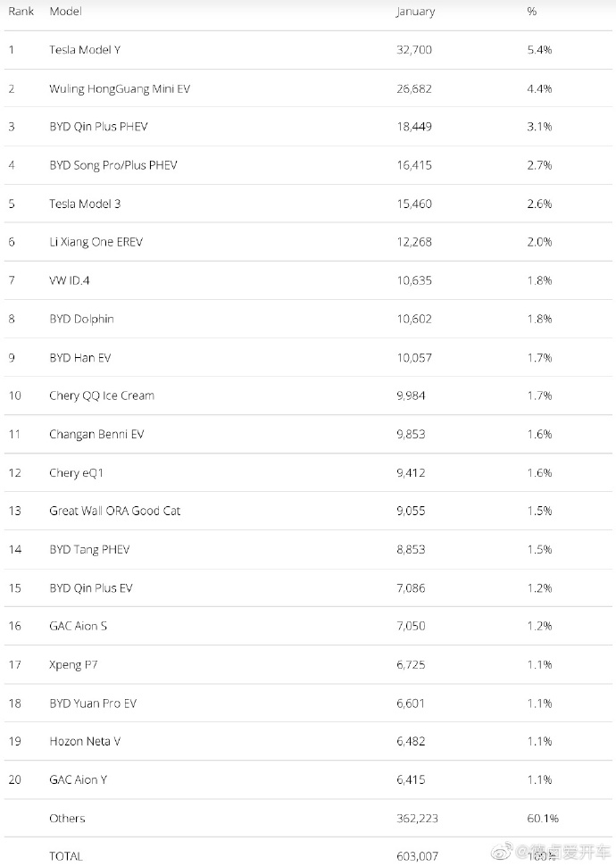The width and height of the screenshot is (616, 866).
Task: Click the Rank column header
Action: click(21, 12)
